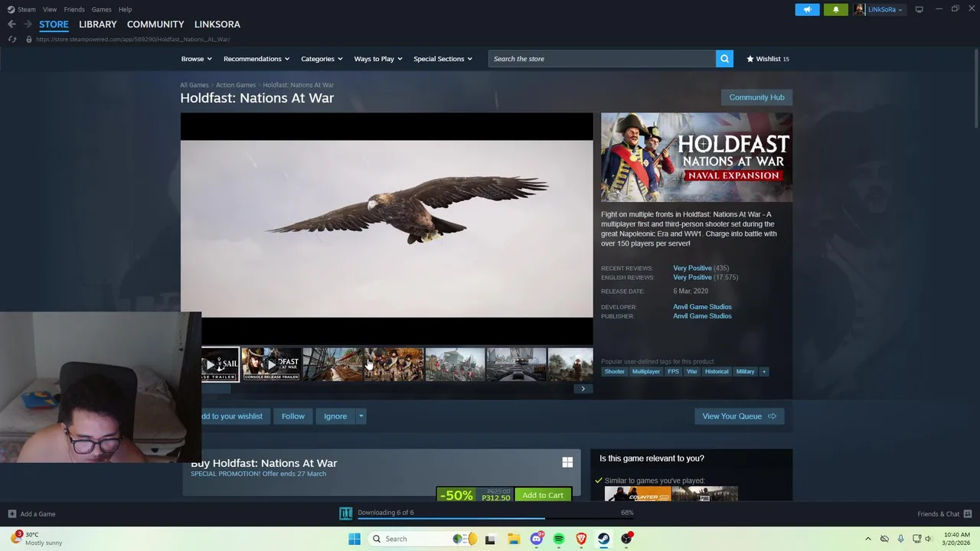
Task: Open the Help menu
Action: [x=125, y=9]
